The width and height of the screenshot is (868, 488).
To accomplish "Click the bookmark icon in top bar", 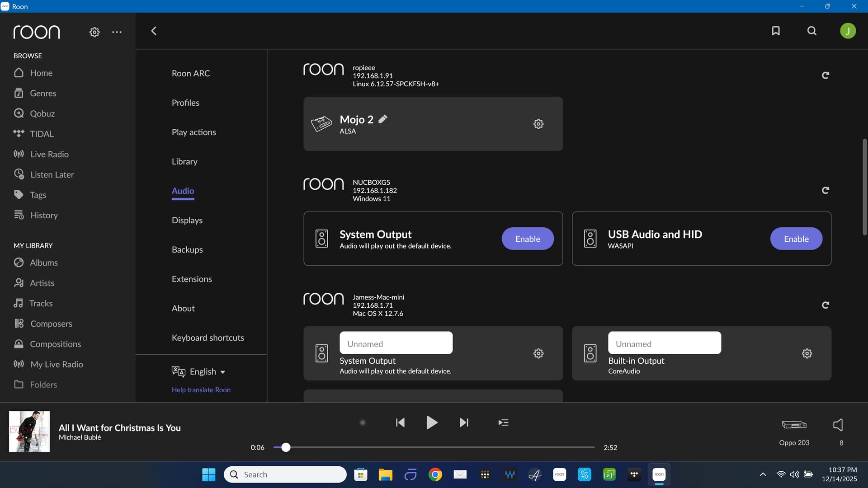I will 776,31.
